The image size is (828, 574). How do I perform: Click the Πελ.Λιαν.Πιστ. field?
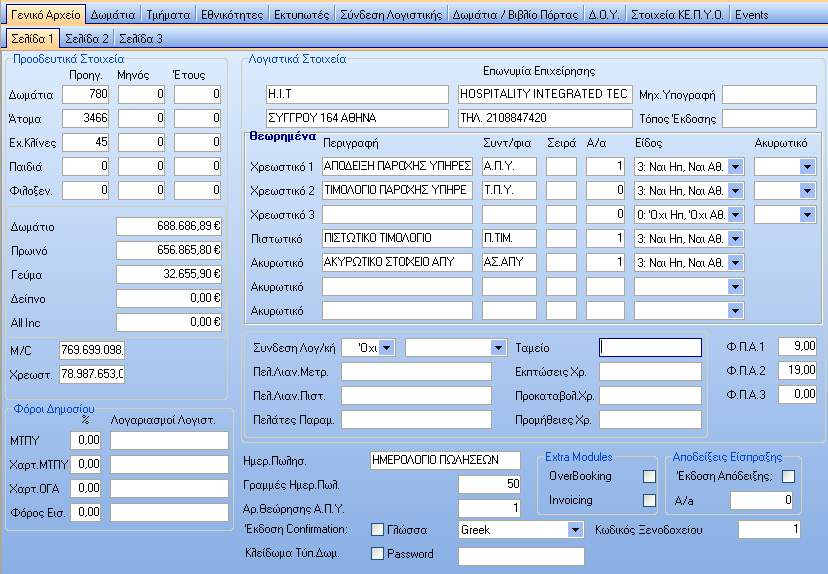417,396
